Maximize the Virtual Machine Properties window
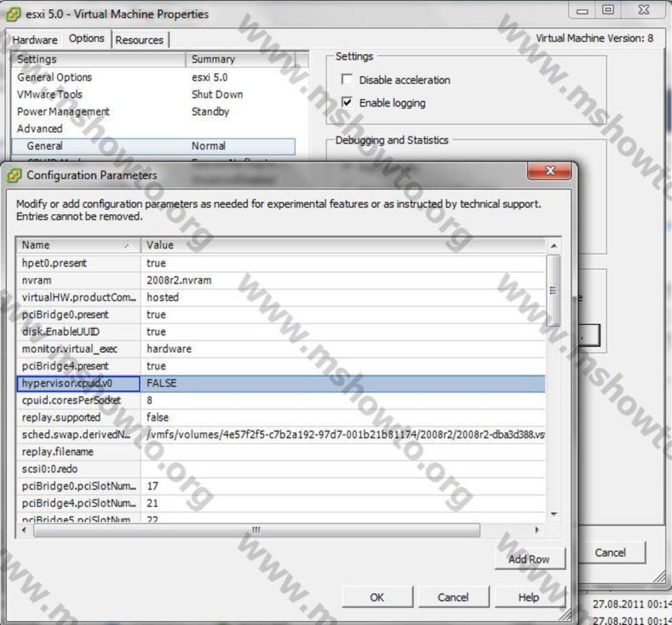672x625 pixels. coord(608,10)
